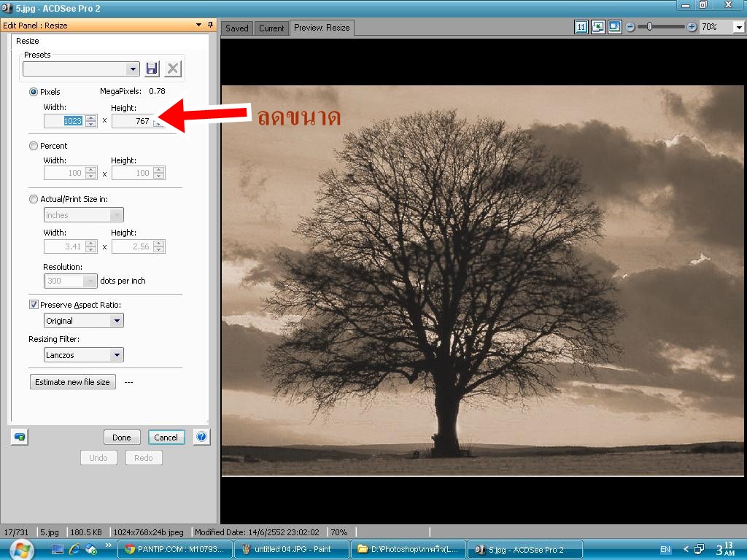The width and height of the screenshot is (747, 560).
Task: Switch to the Saved tab
Action: tap(237, 28)
